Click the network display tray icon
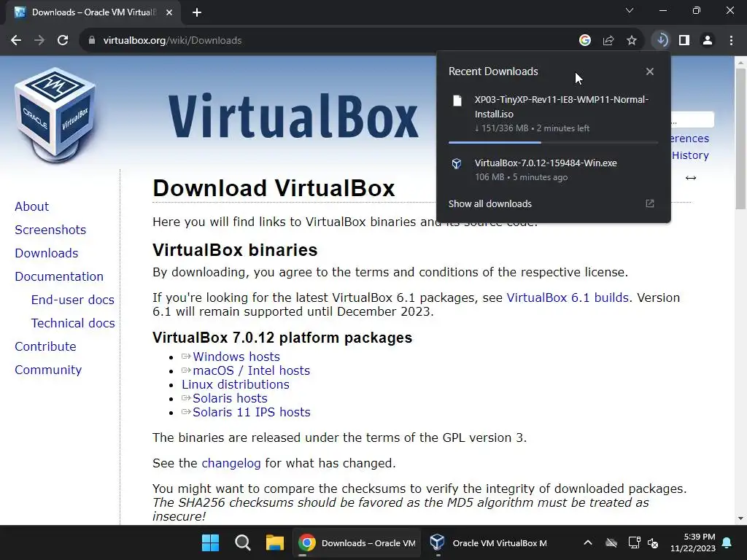Screen dimensions: 747x560 click(634, 542)
